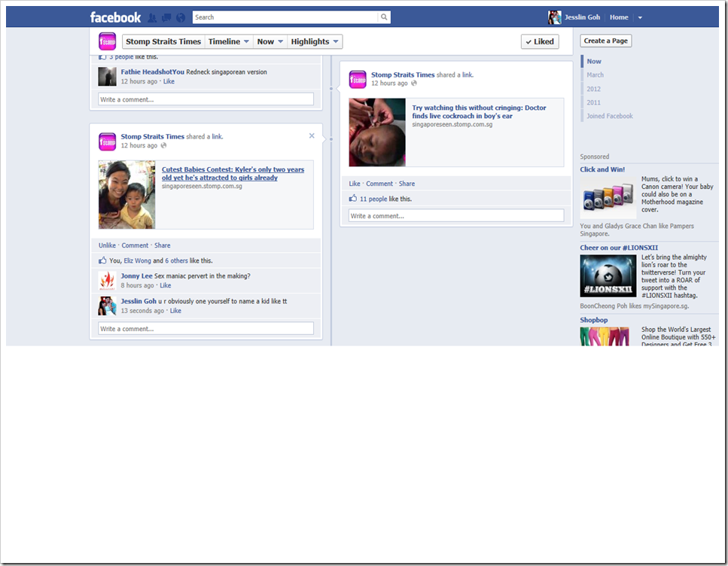Click the Shopbop colored pants ad image

pos(605,336)
